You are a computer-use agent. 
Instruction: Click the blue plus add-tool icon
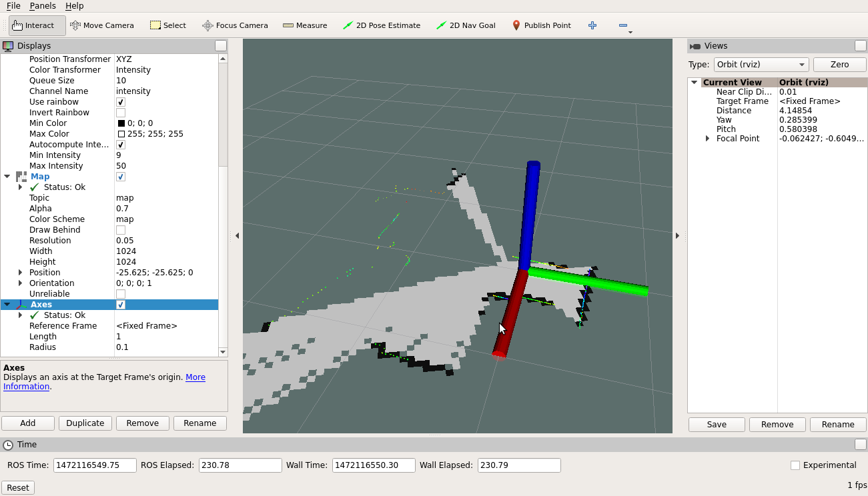tap(592, 25)
